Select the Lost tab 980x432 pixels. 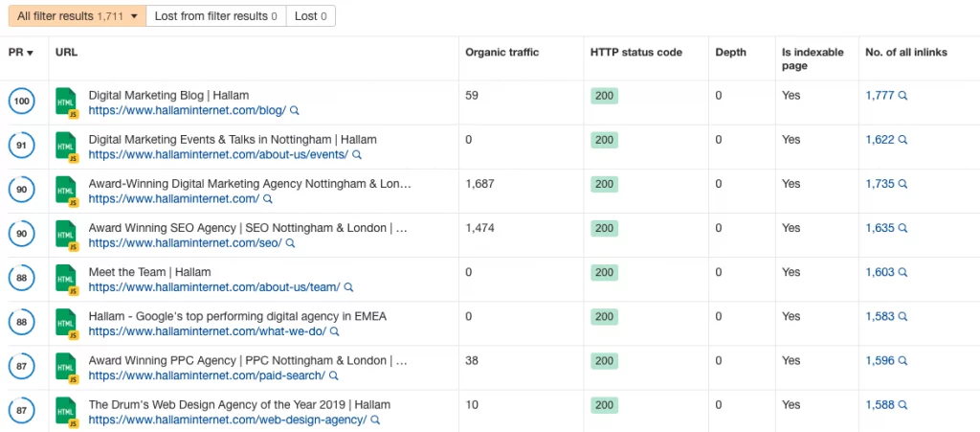311,16
